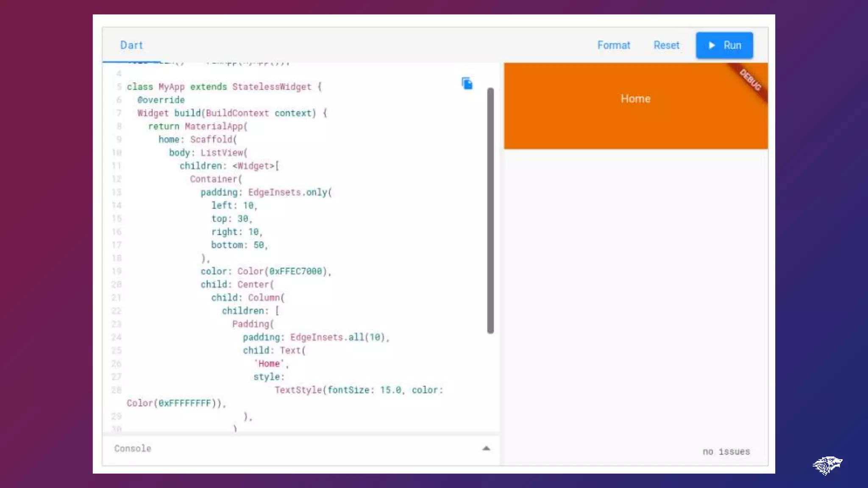Place cursor on 'bottom: 50' line
This screenshot has height=488, width=868.
(x=239, y=245)
